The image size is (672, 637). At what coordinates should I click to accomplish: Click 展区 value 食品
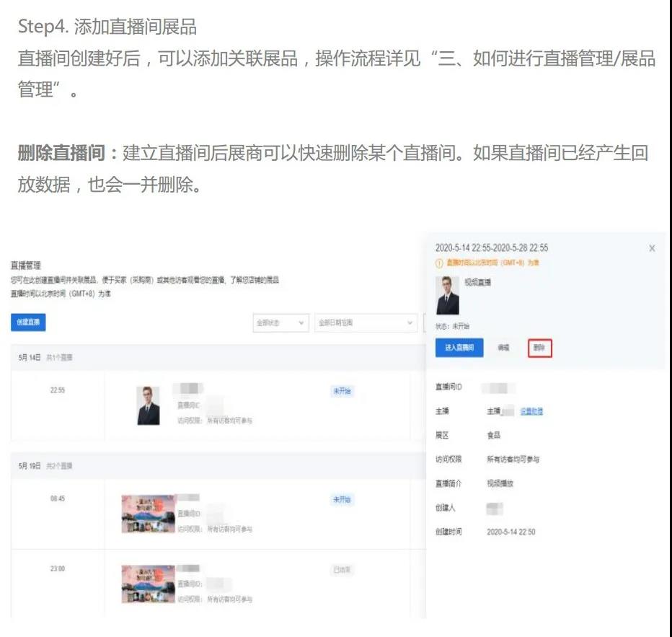click(494, 436)
